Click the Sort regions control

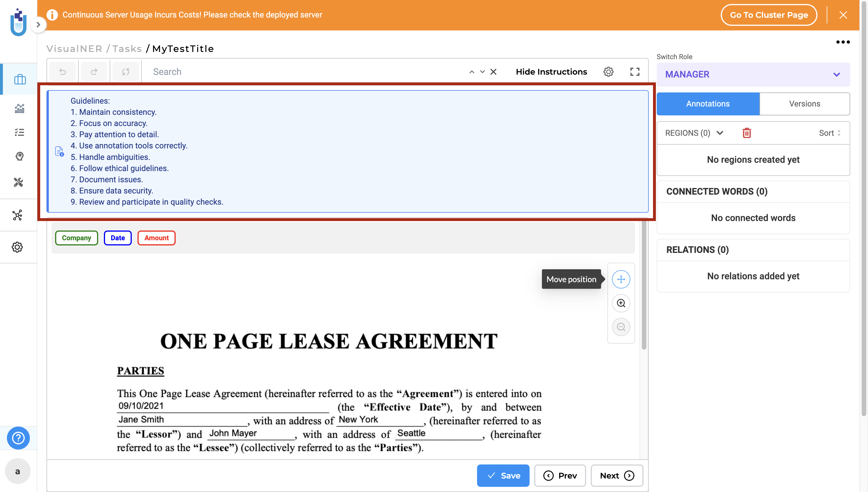click(x=830, y=133)
